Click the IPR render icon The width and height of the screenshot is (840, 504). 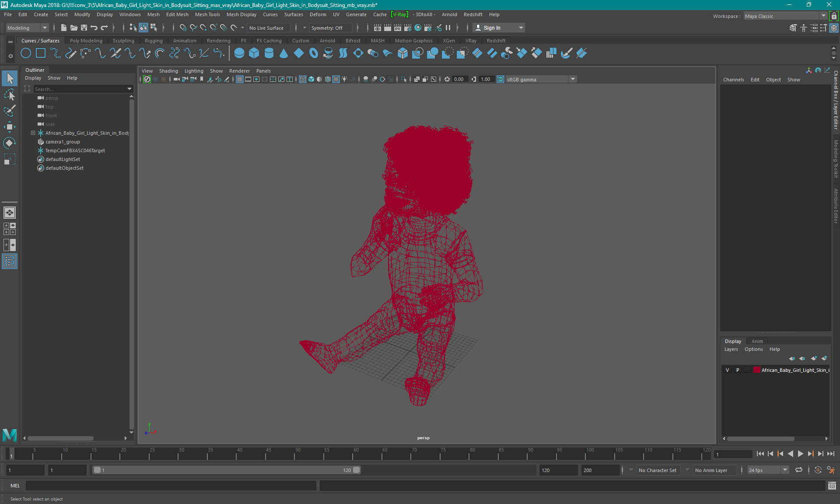398,28
